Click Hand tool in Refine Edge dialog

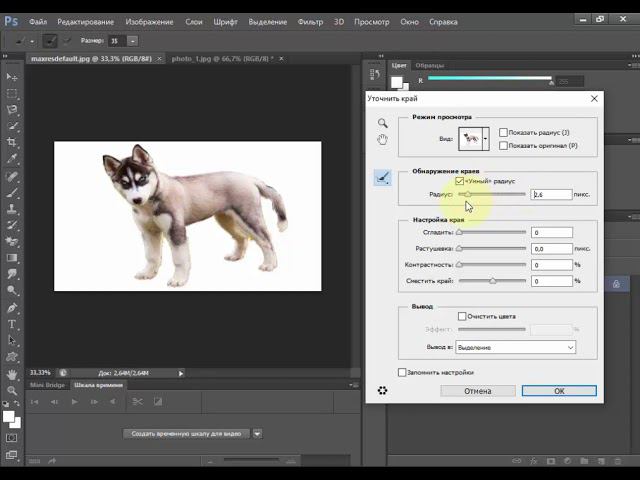tap(382, 140)
